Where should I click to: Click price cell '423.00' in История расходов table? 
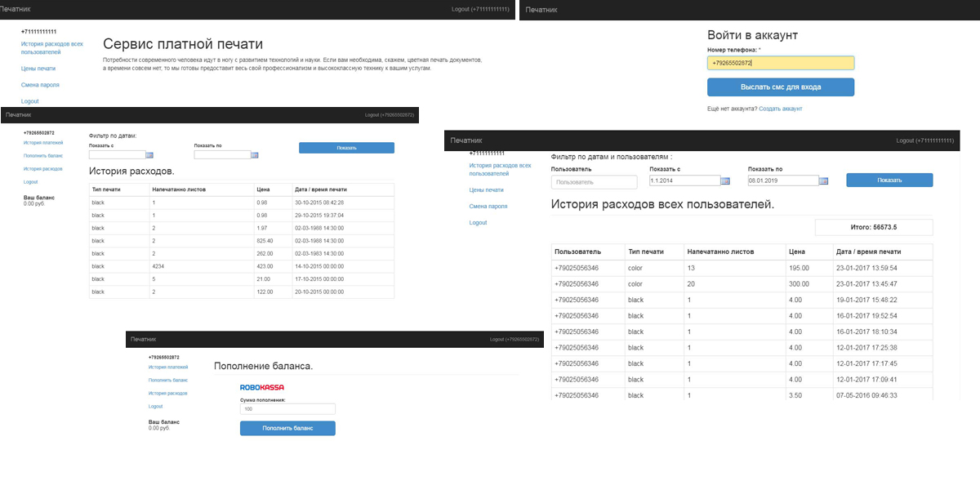273,266
